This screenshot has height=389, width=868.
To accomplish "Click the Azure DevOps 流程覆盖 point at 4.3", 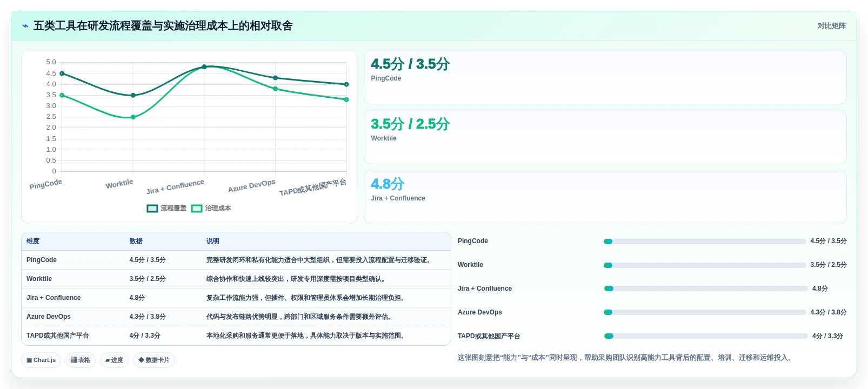I will click(x=276, y=78).
